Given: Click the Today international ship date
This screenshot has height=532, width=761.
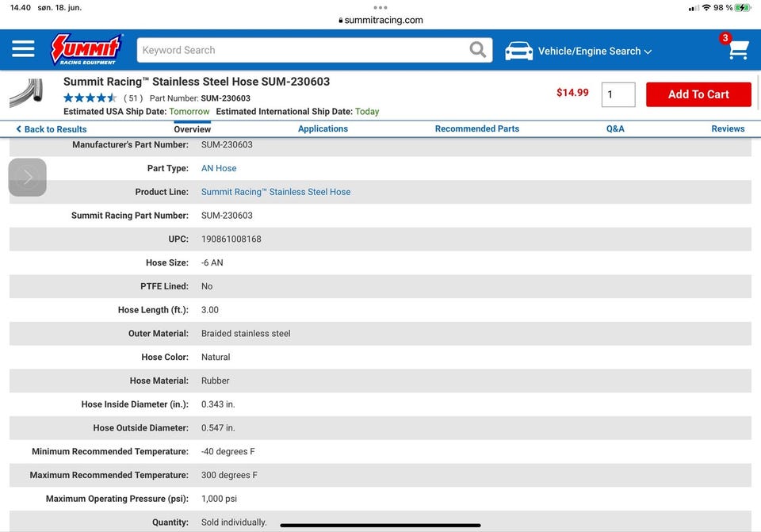Looking at the screenshot, I should [367, 112].
